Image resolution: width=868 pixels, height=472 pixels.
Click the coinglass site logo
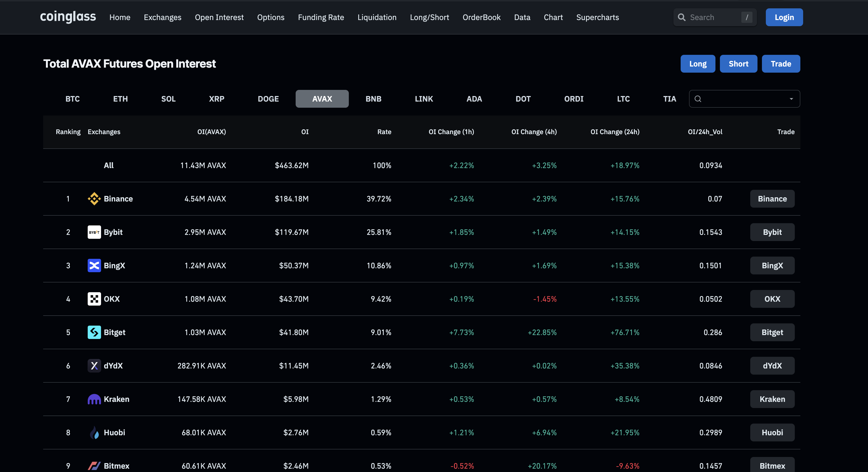coord(68,17)
